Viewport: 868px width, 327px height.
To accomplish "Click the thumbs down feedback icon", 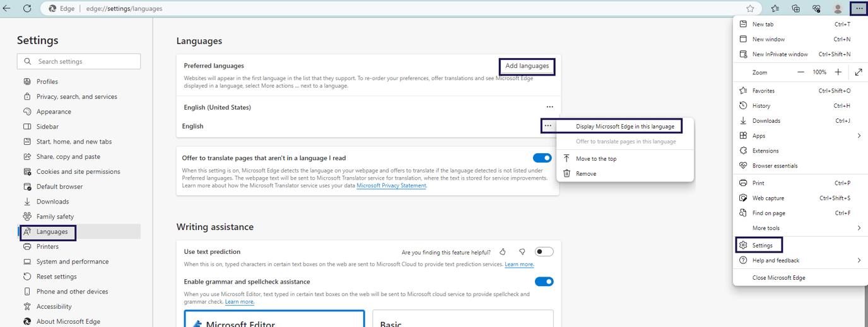I will [x=522, y=252].
